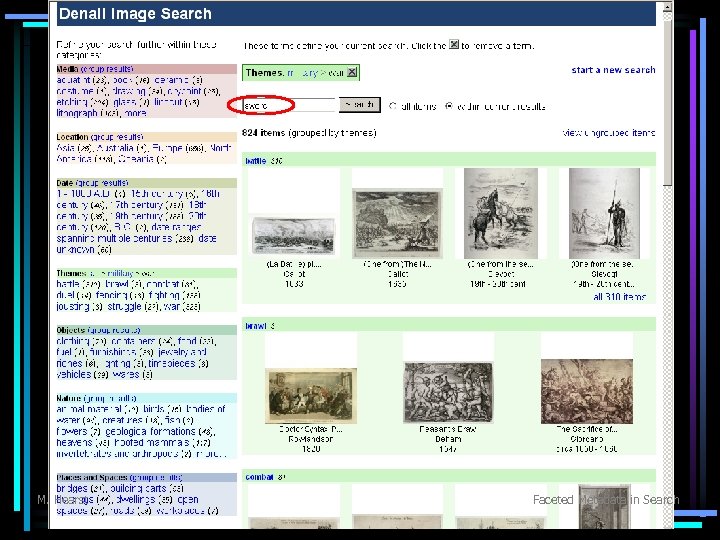Select the 'all items' radio option
The width and height of the screenshot is (720, 540).
[x=393, y=106]
